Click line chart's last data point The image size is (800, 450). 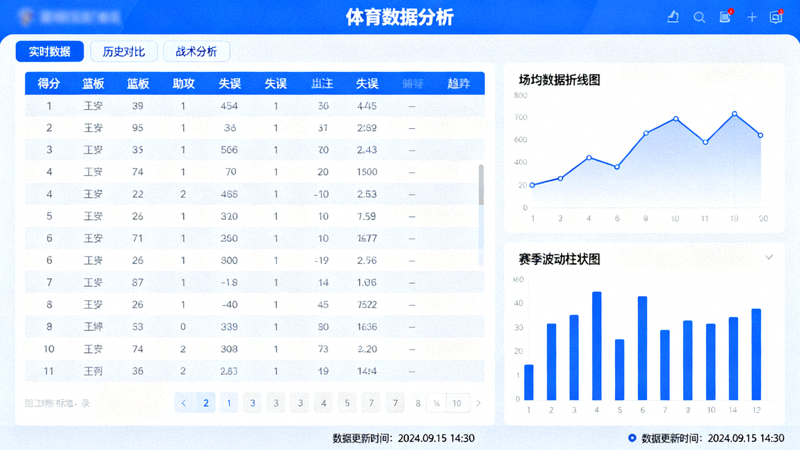point(761,135)
